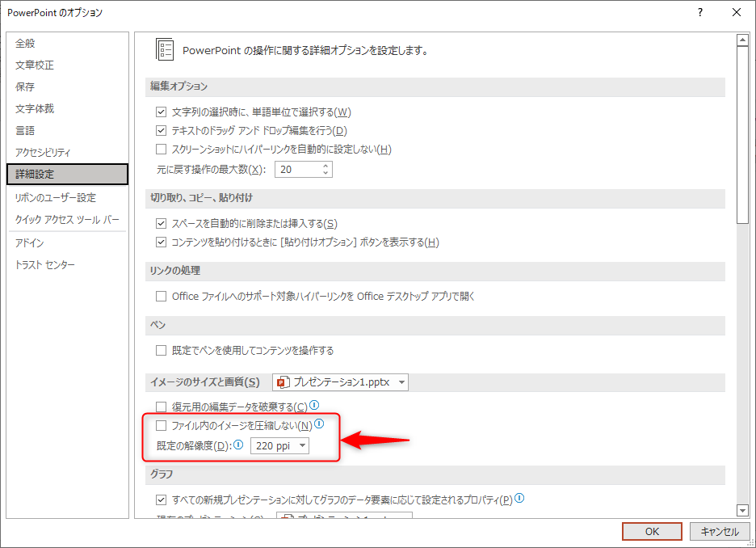Click the 既定の解像度(D) label

pyautogui.click(x=195, y=445)
